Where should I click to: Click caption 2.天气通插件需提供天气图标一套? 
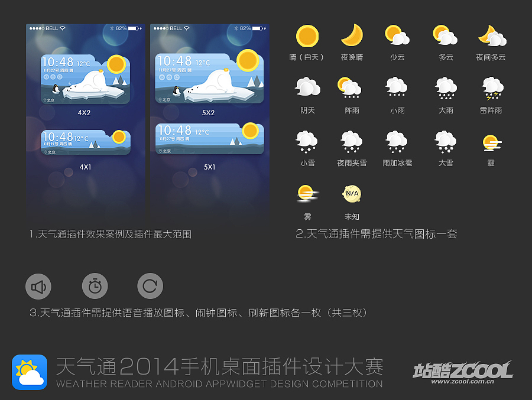377,234
